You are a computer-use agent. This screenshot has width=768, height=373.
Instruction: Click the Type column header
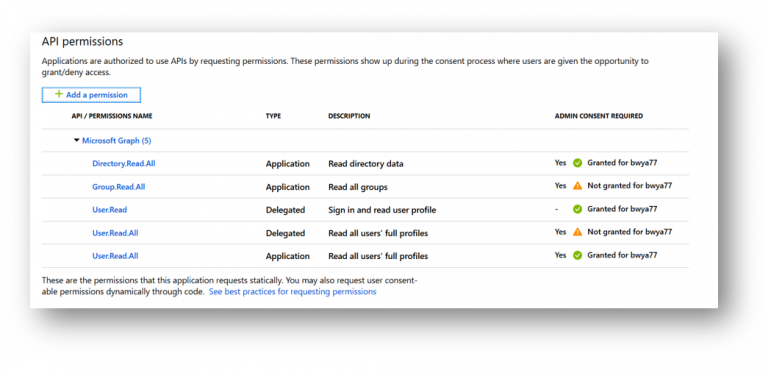pos(273,116)
